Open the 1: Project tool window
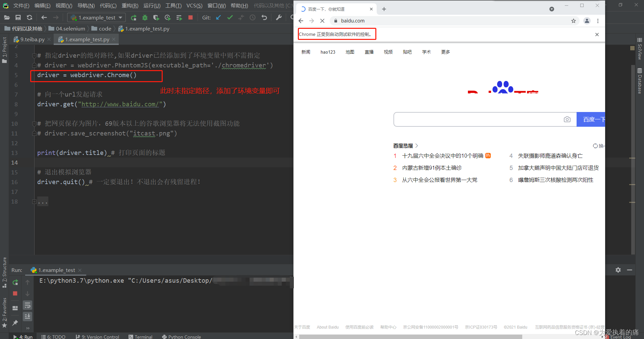Screen dimensions: 644x339 (4, 50)
